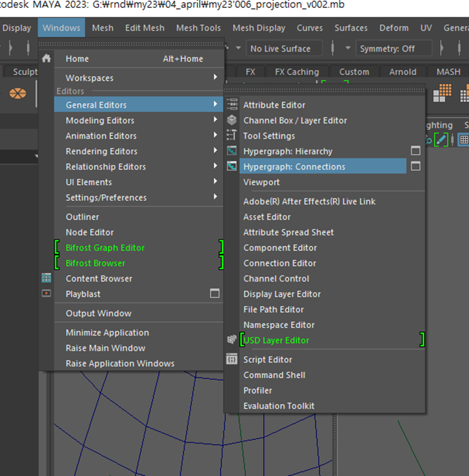This screenshot has width=469, height=476.
Task: Open the Surfaces menu
Action: pos(351,28)
